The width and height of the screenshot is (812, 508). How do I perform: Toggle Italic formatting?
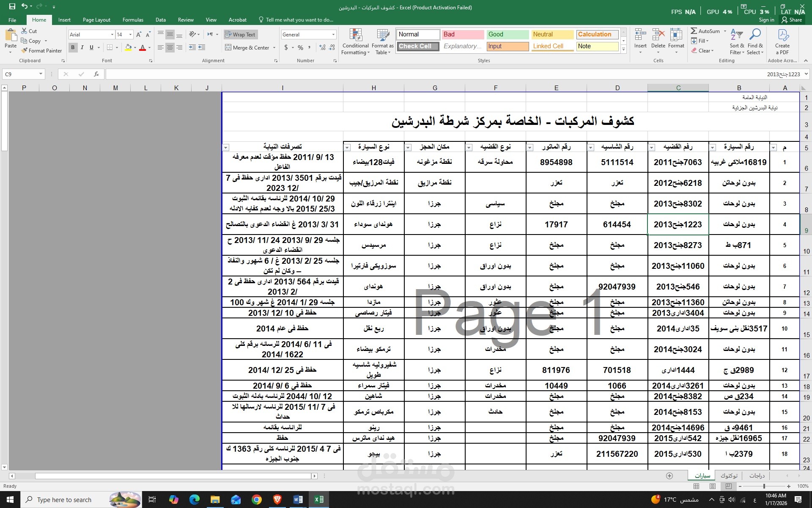(x=82, y=47)
